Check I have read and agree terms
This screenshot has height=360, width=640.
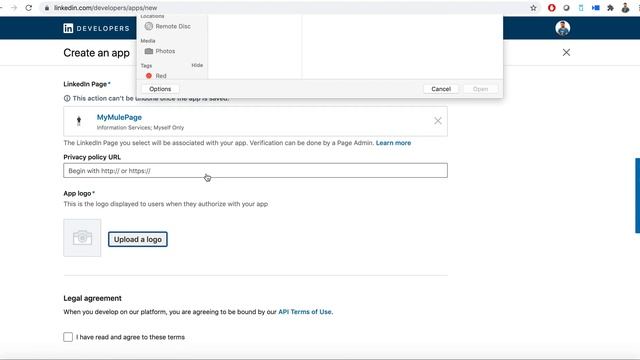click(68, 337)
